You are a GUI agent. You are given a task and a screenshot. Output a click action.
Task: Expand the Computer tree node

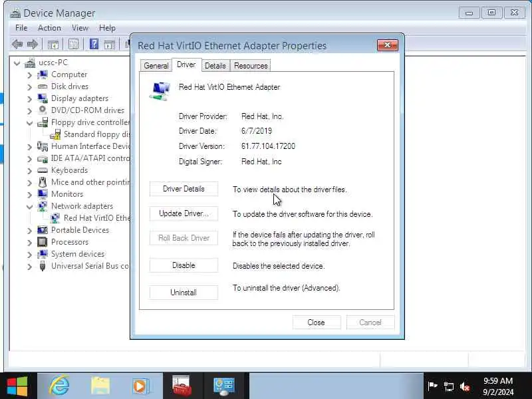(x=29, y=75)
